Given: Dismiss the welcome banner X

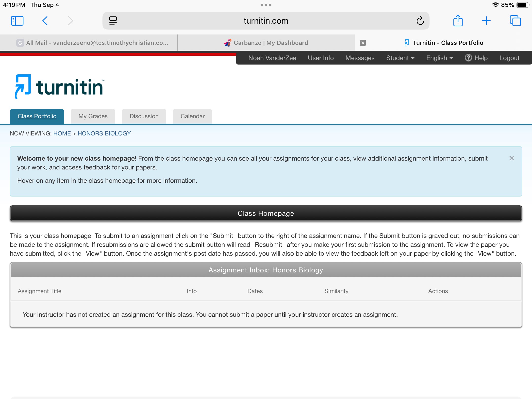Looking at the screenshot, I should [512, 158].
